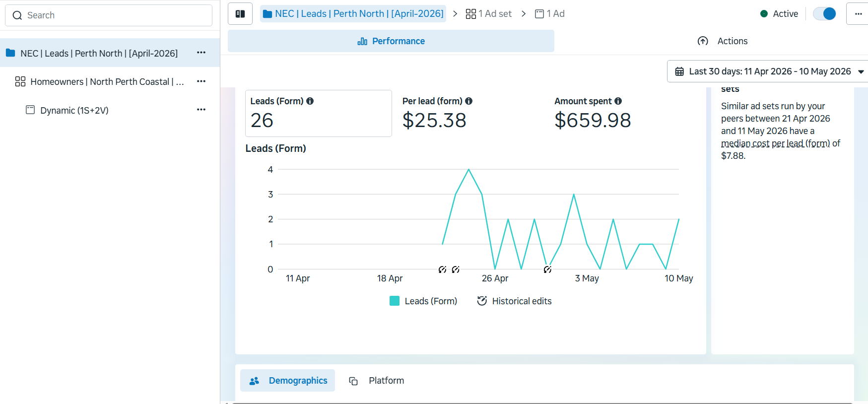Click the Platform tab devices icon
868x404 pixels.
pos(353,381)
